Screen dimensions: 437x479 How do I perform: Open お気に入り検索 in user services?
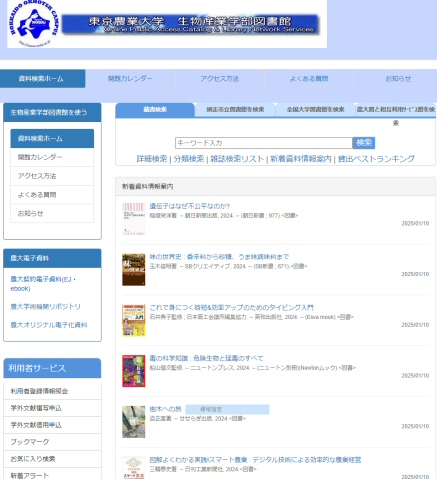[x=52, y=459]
